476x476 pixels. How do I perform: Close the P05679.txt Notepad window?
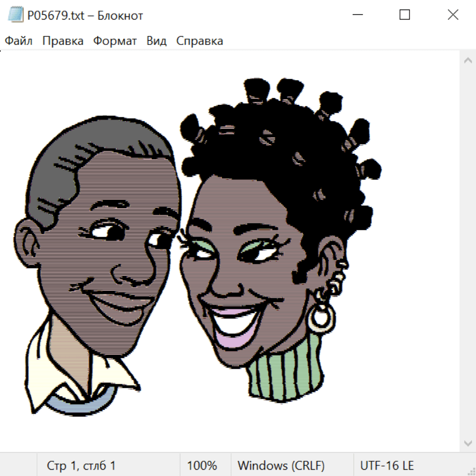[x=453, y=15]
